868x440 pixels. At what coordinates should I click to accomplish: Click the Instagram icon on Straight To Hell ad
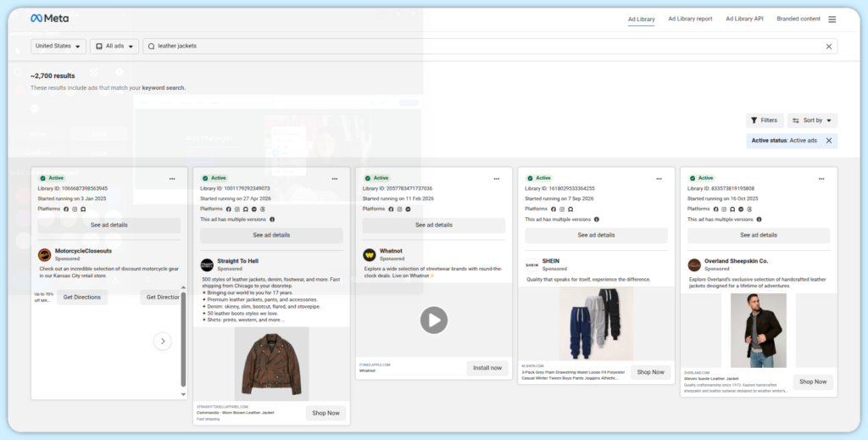(237, 209)
